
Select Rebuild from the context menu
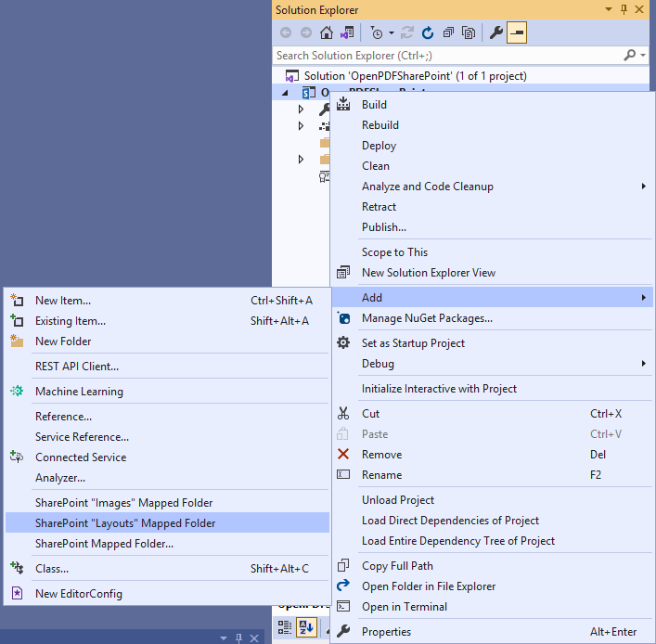[x=492, y=125]
